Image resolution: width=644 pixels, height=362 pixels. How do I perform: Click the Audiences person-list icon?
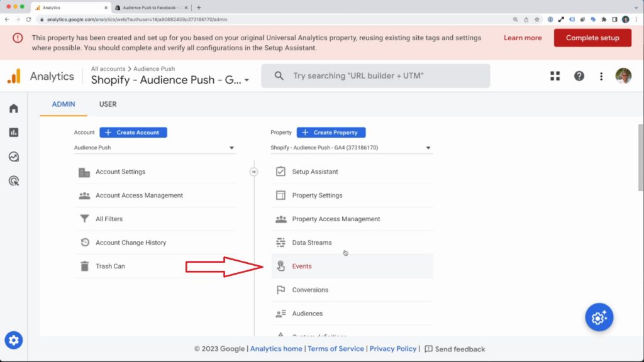pyautogui.click(x=281, y=314)
